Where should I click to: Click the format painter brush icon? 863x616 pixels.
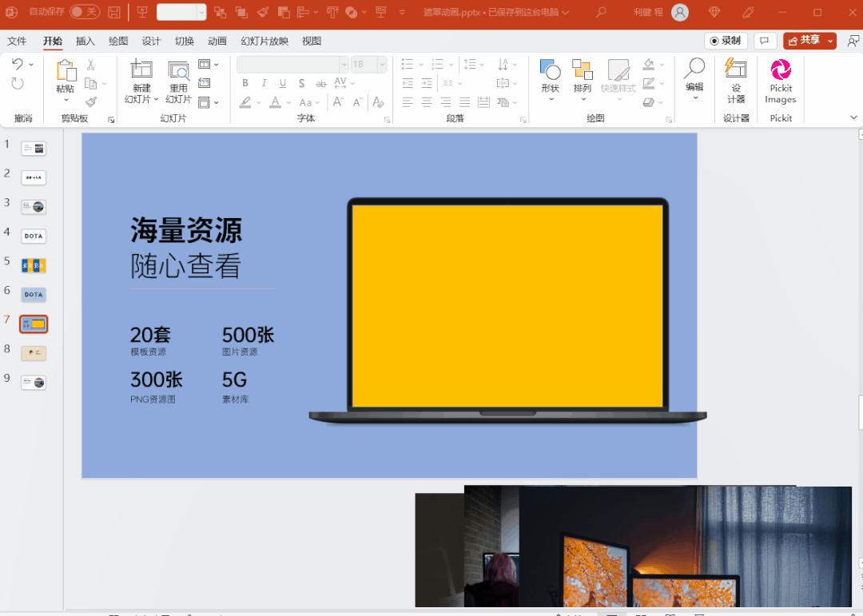coord(90,101)
